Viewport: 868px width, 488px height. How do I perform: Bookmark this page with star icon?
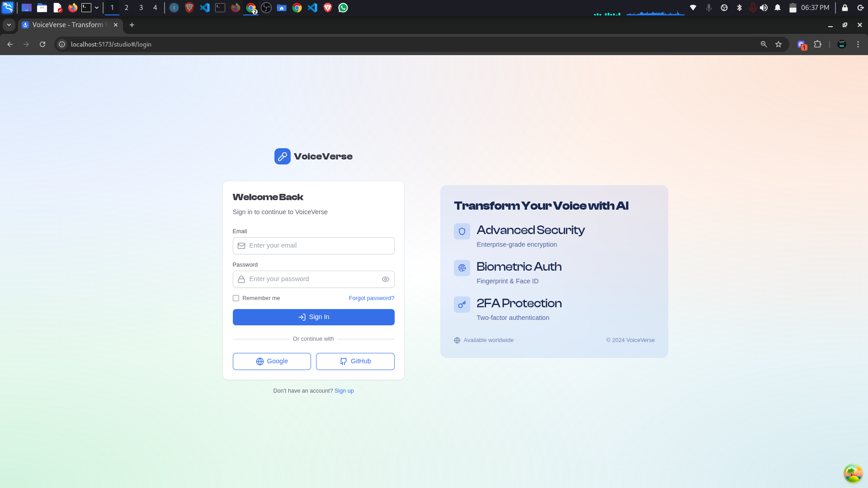(778, 44)
